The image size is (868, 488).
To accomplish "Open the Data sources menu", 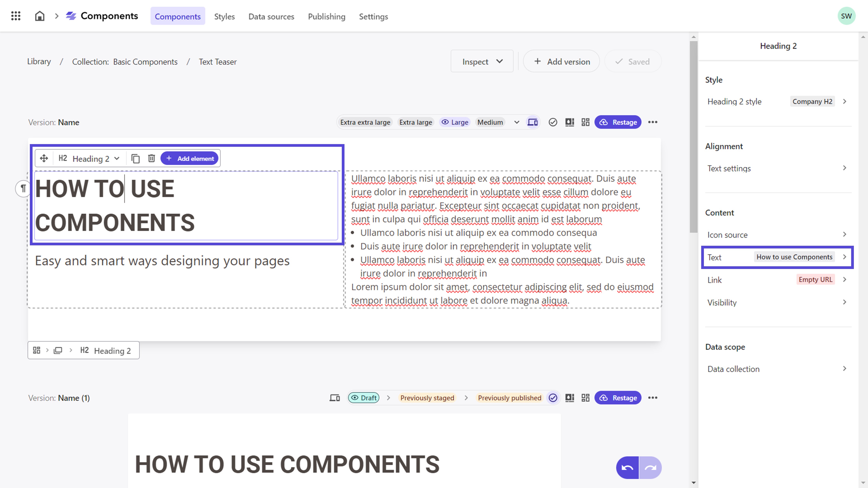I will 271,16.
